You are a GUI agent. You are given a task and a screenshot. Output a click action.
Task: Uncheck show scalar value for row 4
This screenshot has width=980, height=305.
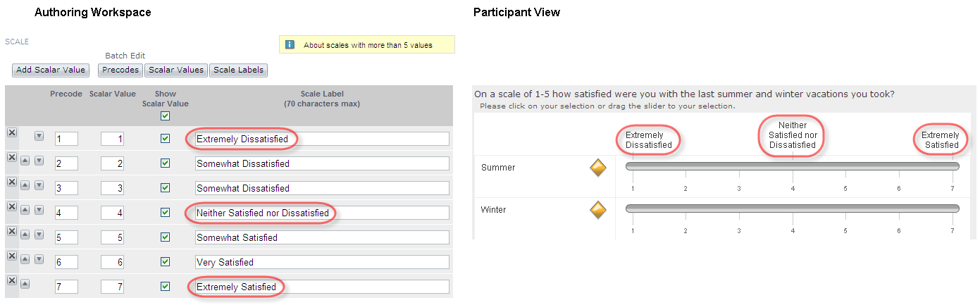pos(165,212)
